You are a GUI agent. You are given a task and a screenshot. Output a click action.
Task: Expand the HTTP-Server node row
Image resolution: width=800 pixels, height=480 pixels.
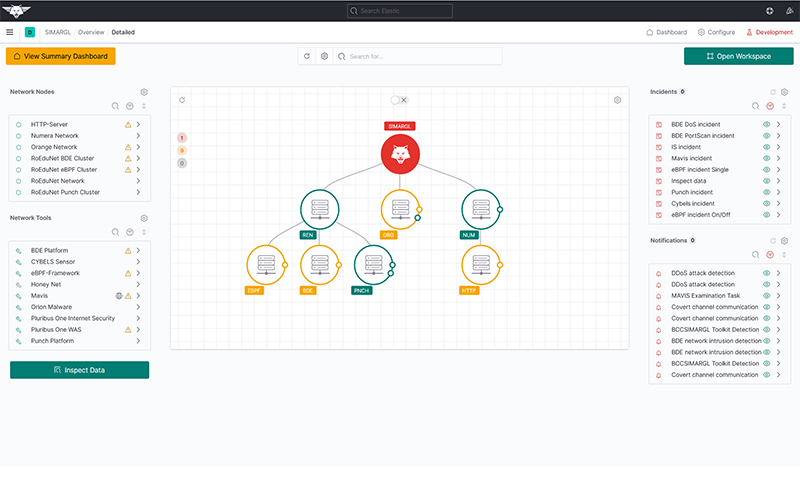coord(138,124)
